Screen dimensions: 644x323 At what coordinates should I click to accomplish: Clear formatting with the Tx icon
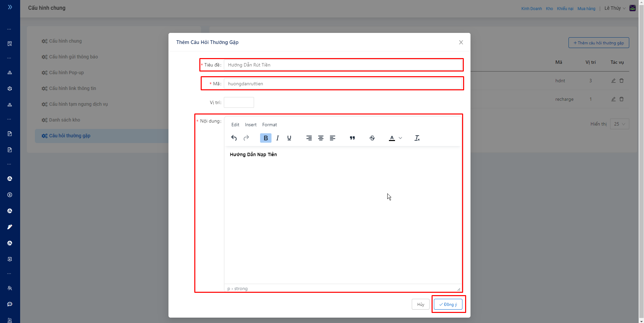tap(417, 138)
